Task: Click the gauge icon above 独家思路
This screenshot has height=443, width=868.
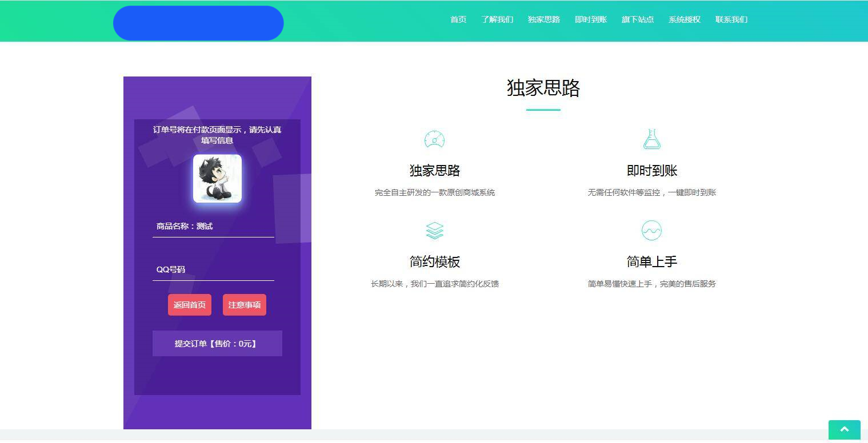Action: click(434, 139)
